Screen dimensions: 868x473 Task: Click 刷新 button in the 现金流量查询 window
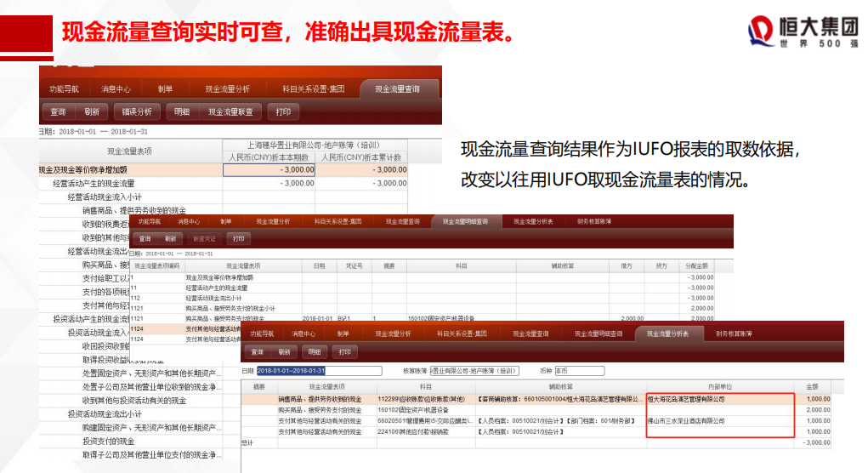click(x=92, y=112)
